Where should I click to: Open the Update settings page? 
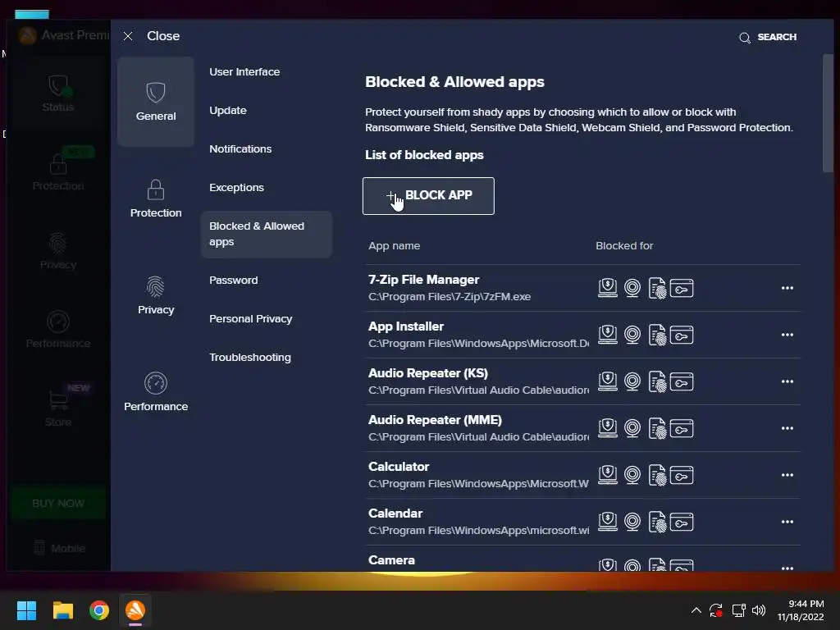228,111
